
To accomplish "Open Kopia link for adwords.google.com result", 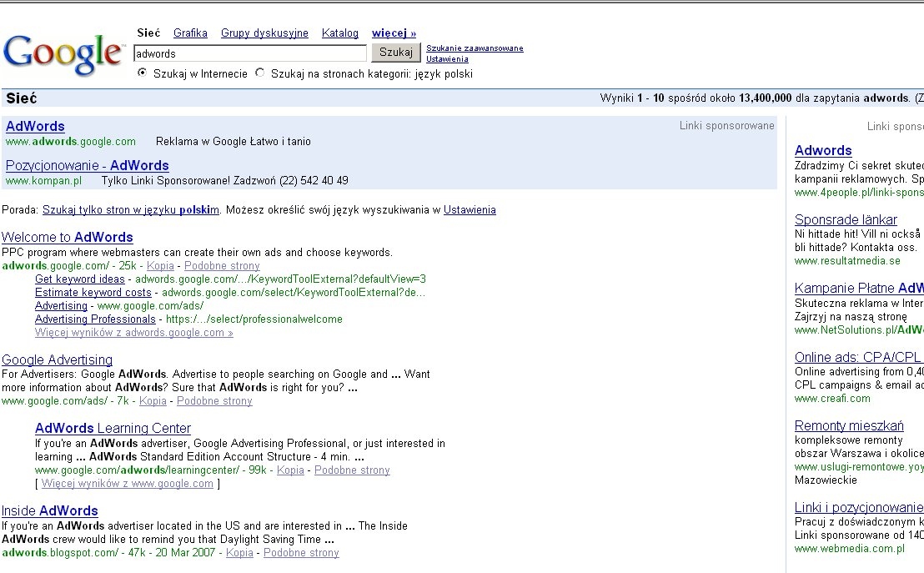I will click(160, 266).
